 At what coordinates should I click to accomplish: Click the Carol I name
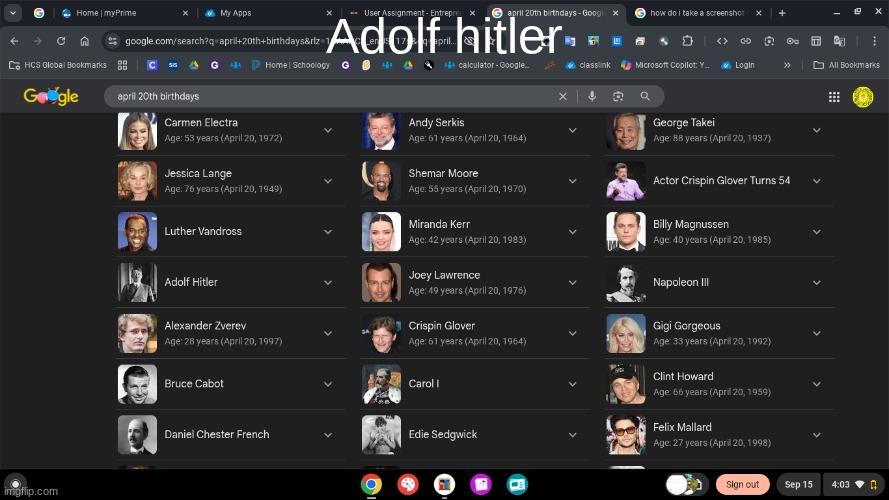(424, 384)
